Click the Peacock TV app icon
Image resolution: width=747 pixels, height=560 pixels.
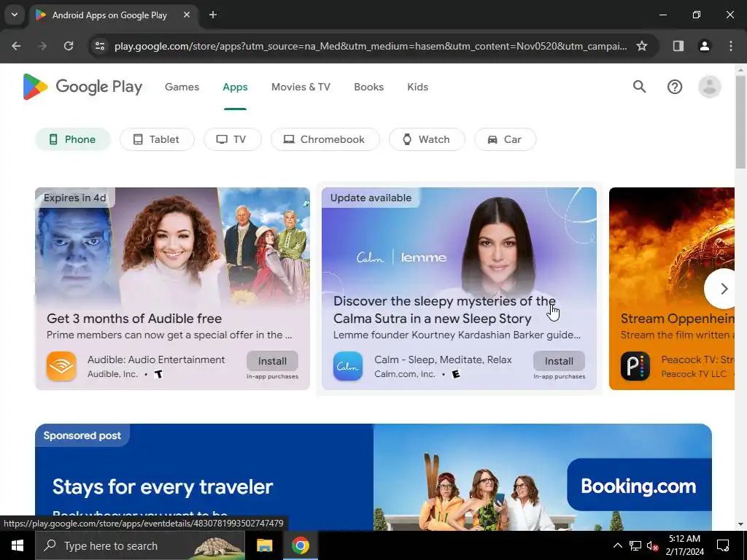[x=635, y=366]
